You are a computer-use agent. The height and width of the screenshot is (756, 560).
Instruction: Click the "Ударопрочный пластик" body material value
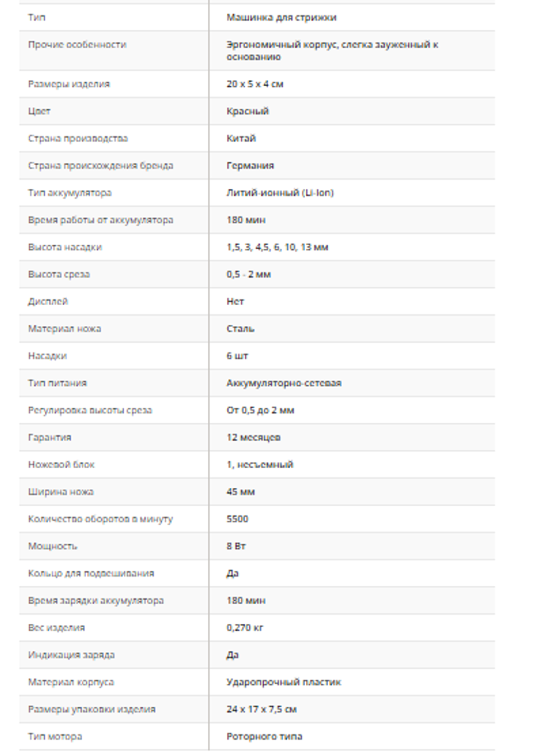283,682
